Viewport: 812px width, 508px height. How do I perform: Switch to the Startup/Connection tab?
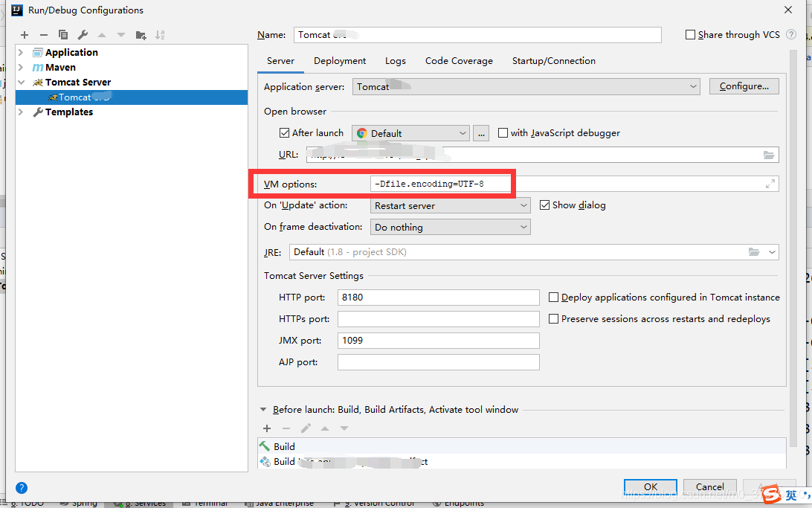[x=553, y=61]
